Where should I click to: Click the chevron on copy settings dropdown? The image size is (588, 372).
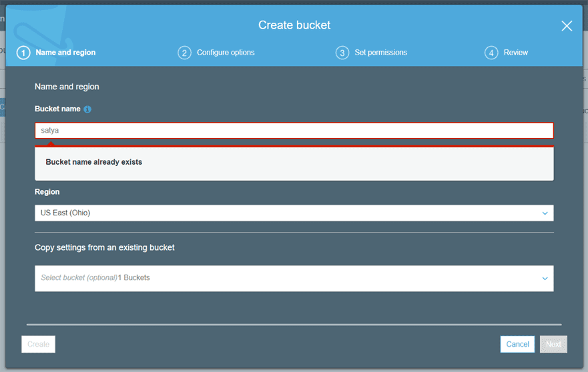[545, 279]
